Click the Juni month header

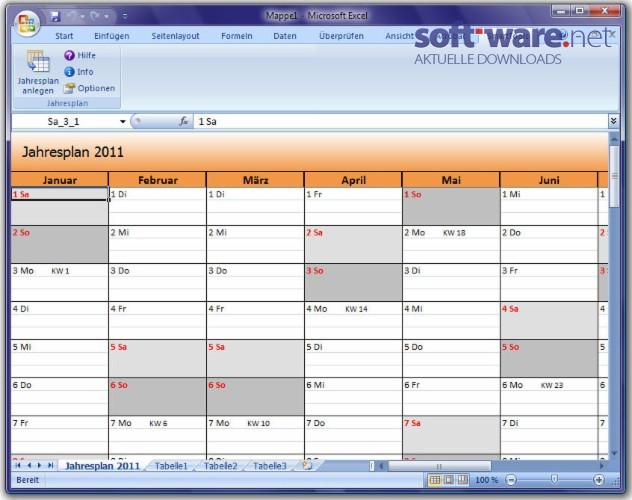549,180
